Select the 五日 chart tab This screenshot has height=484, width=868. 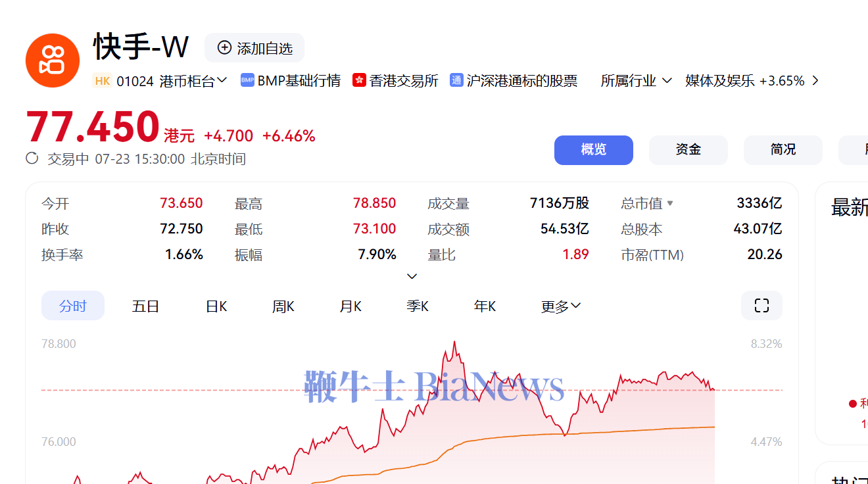click(x=145, y=306)
